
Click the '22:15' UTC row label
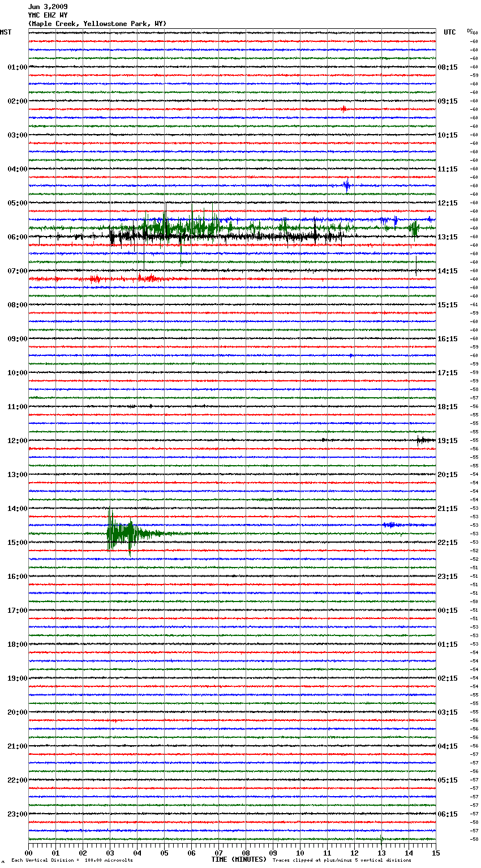(448, 543)
